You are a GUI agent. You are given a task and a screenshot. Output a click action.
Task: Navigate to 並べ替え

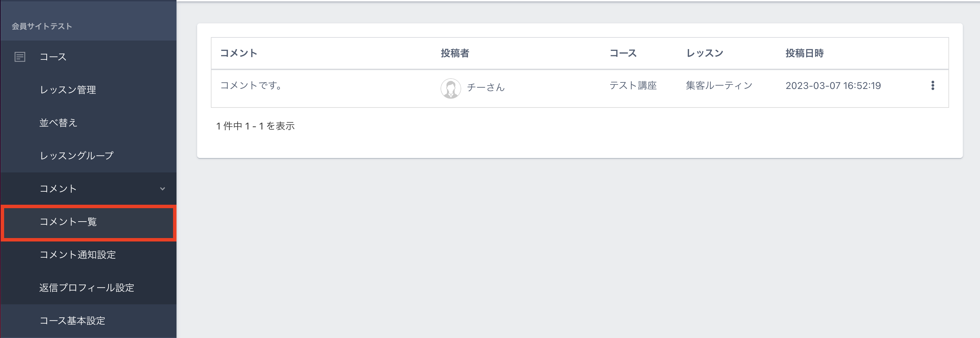click(x=58, y=123)
